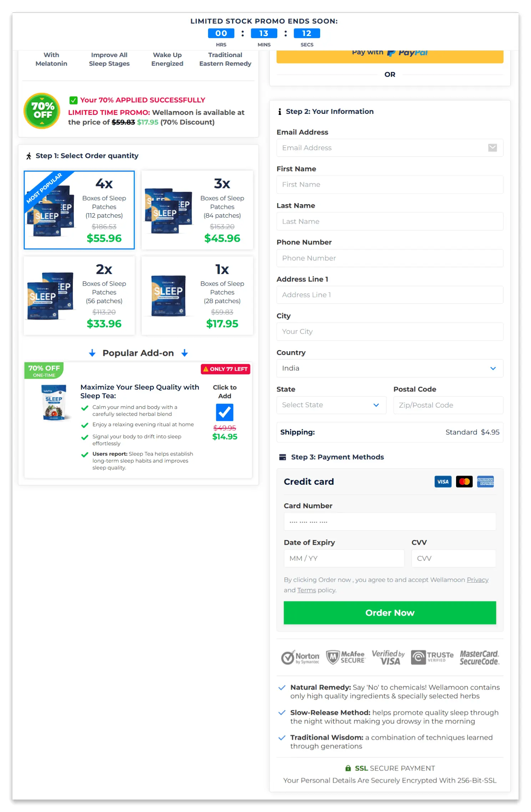Click the Norton by Symantec badge
Image resolution: width=531 pixels, height=812 pixels.
coord(300,657)
